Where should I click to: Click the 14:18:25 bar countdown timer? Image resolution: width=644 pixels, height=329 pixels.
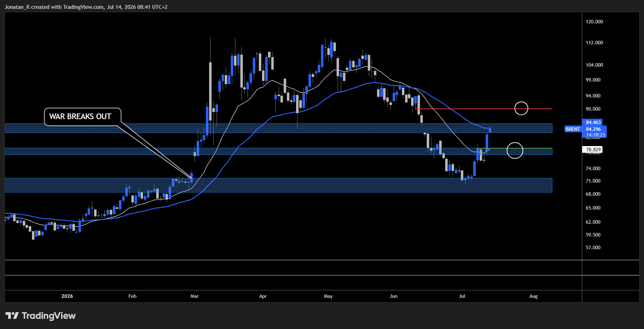click(595, 135)
